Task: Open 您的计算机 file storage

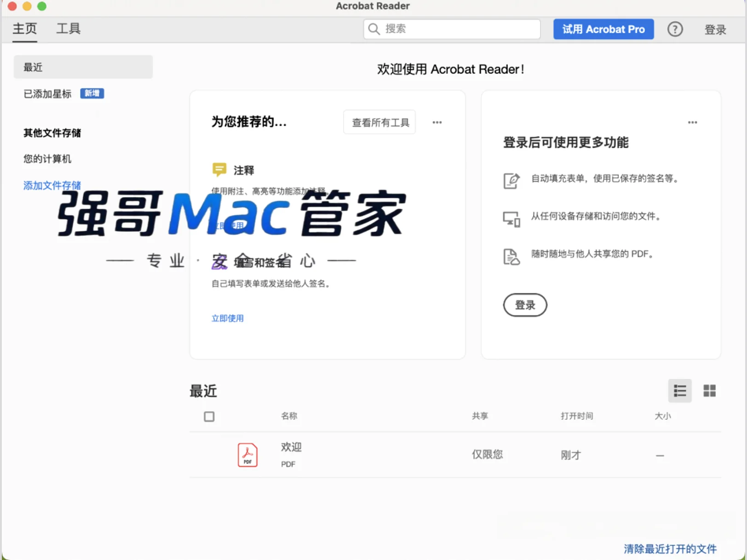Action: point(47,159)
